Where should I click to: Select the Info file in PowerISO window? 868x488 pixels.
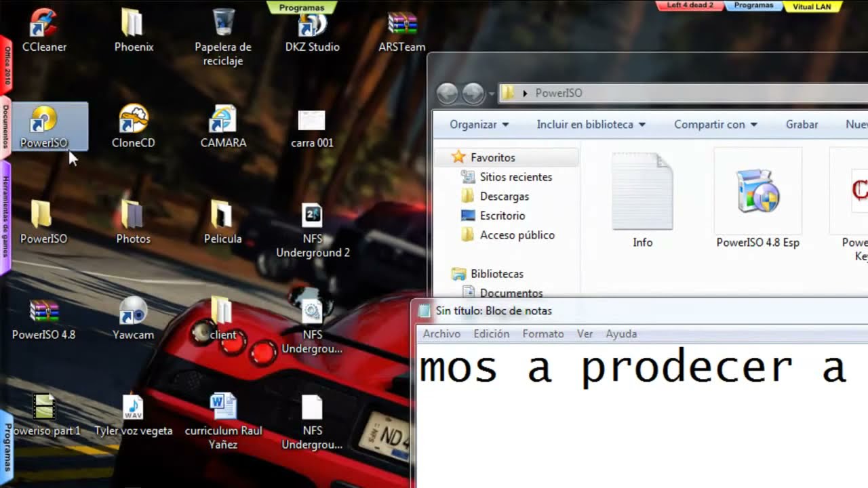coord(643,201)
